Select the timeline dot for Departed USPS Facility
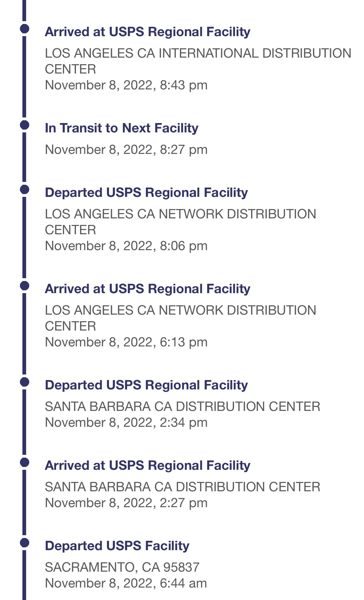 25,543
